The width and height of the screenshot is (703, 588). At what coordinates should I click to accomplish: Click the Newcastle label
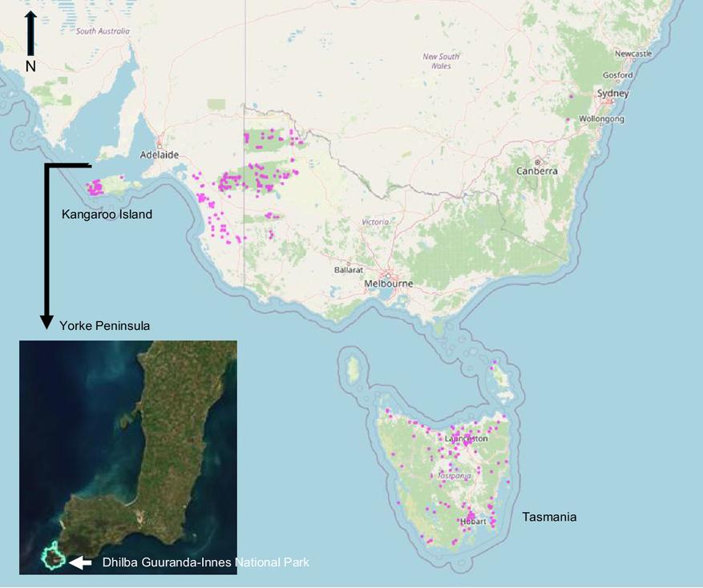(633, 54)
